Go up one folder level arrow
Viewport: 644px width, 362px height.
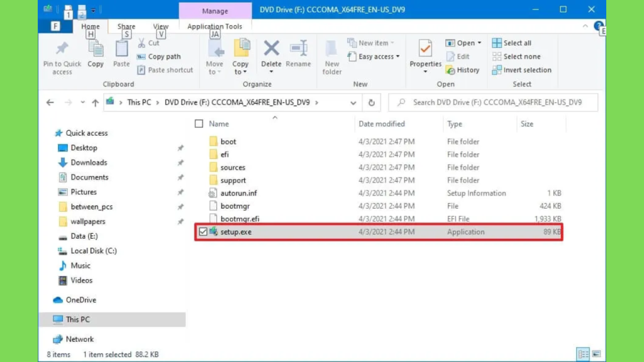coord(96,102)
